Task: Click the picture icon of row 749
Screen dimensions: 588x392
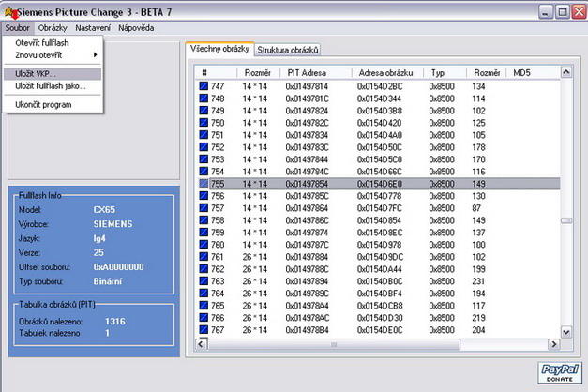Action: click(x=204, y=111)
